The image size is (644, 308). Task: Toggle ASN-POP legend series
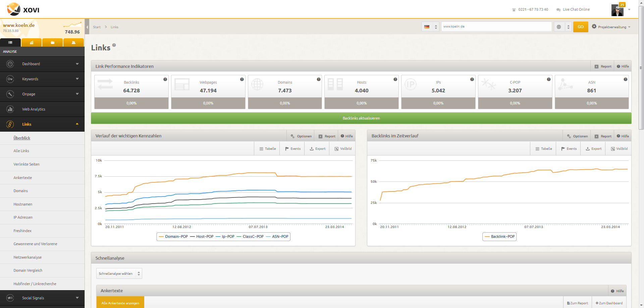pos(277,236)
